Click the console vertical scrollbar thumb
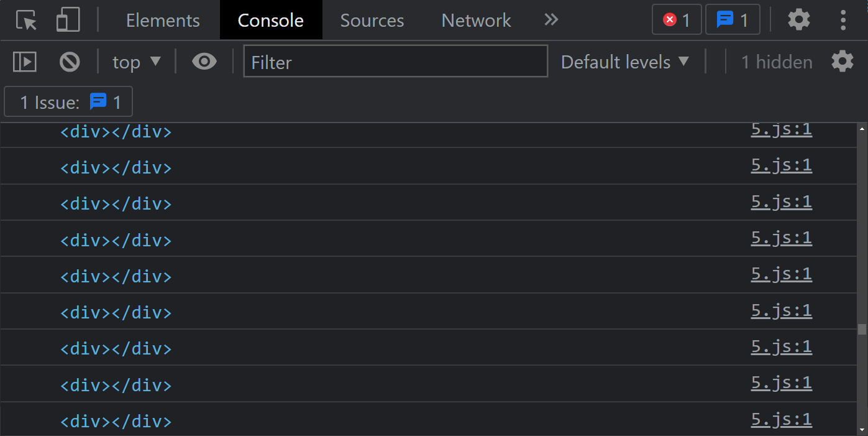The image size is (868, 436). [x=862, y=330]
